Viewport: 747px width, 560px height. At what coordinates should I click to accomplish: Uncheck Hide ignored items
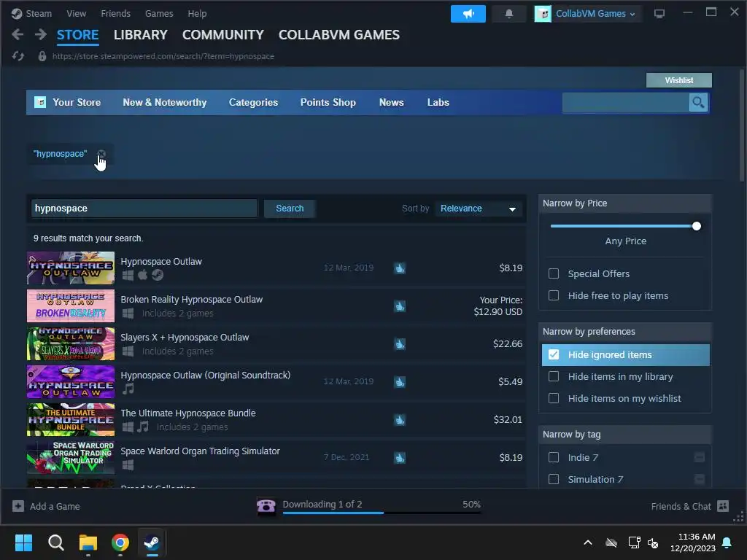click(x=554, y=355)
